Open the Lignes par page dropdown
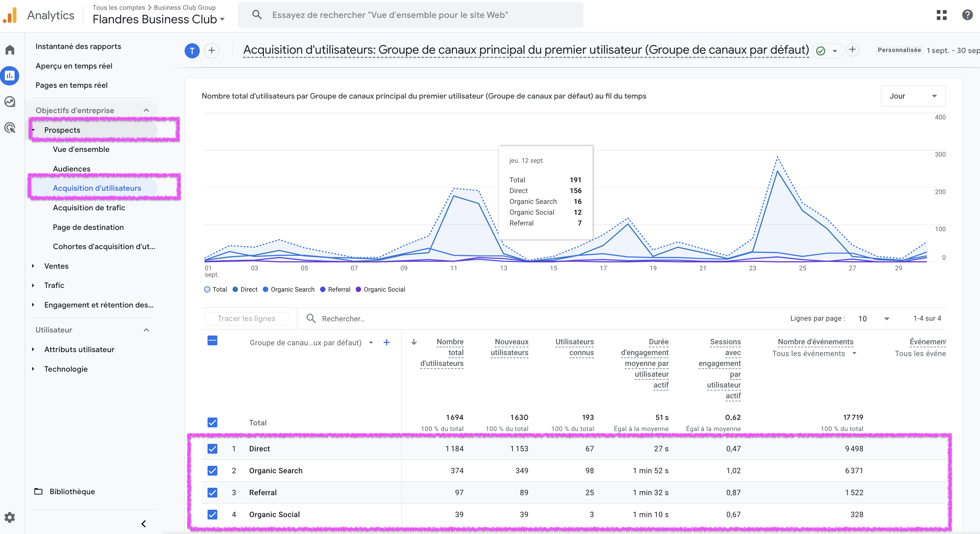Viewport: 980px width, 534px height. (873, 319)
